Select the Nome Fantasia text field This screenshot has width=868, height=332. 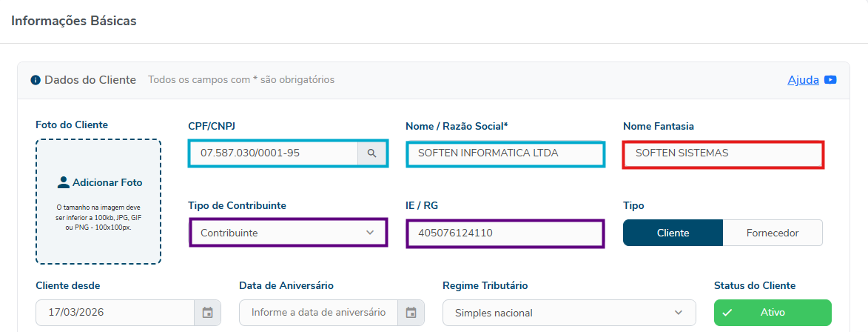(722, 154)
